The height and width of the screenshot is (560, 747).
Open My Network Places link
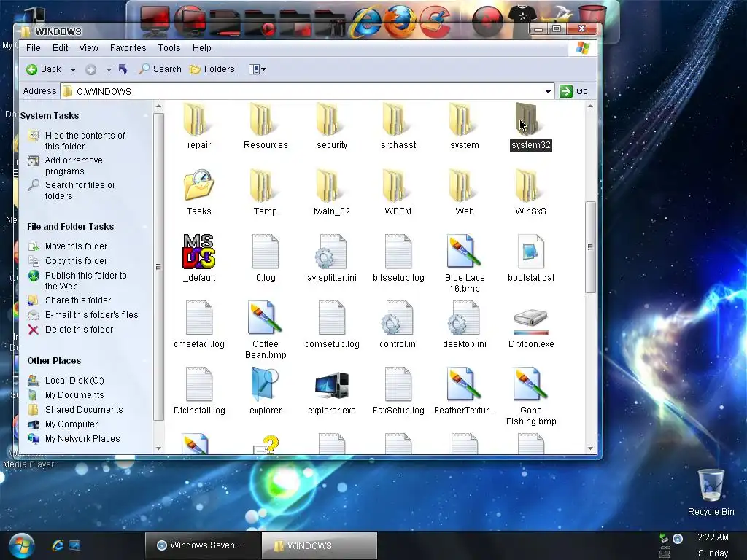(x=82, y=439)
